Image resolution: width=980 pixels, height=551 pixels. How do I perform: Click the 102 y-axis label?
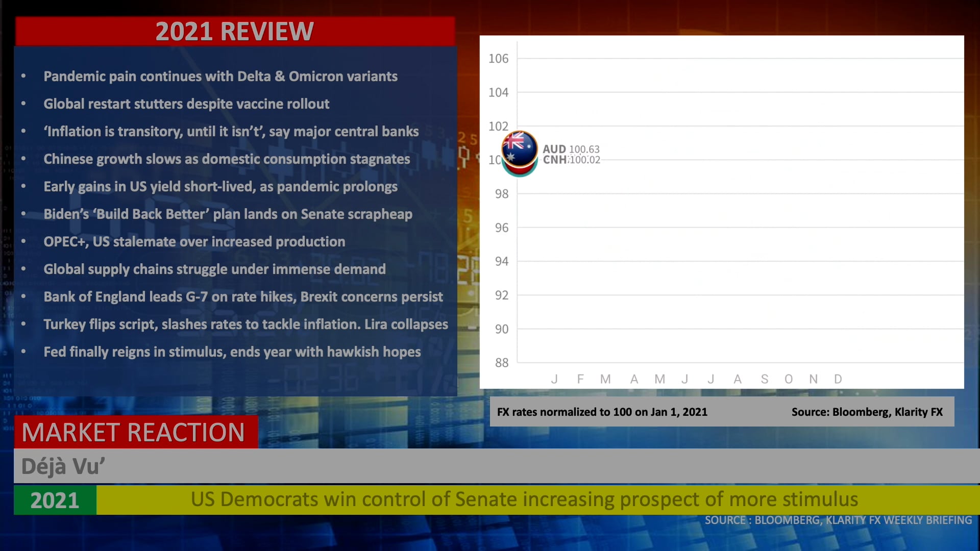(498, 126)
